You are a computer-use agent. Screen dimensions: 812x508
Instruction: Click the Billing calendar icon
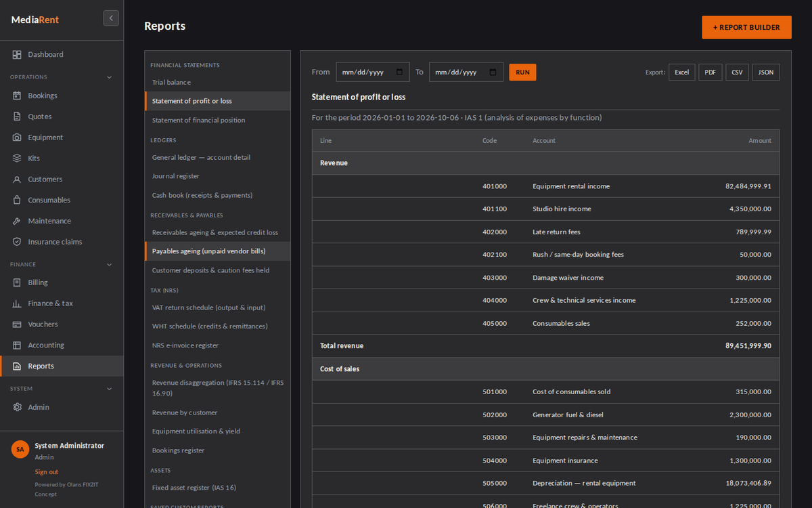pyautogui.click(x=17, y=282)
